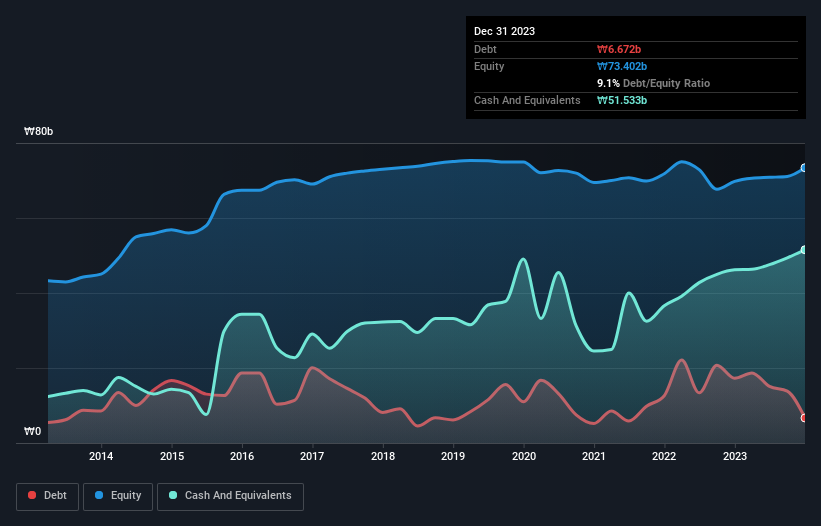
Task: Click the ₩51.533b cash value
Action: coord(622,100)
